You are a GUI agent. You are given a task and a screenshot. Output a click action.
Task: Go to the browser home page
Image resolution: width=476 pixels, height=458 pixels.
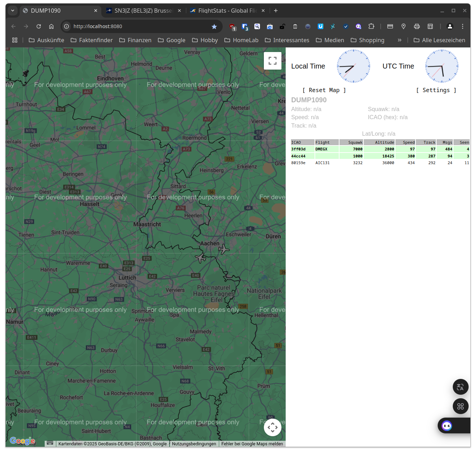(51, 26)
